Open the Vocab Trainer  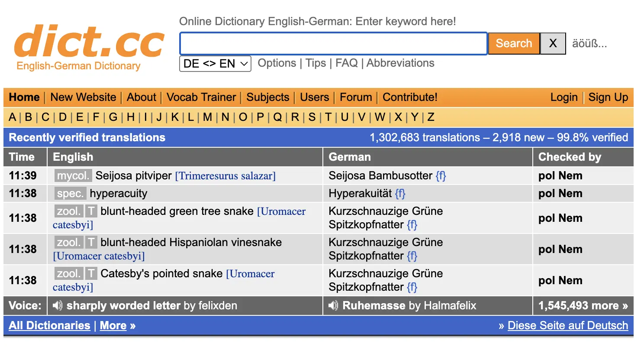pyautogui.click(x=201, y=97)
